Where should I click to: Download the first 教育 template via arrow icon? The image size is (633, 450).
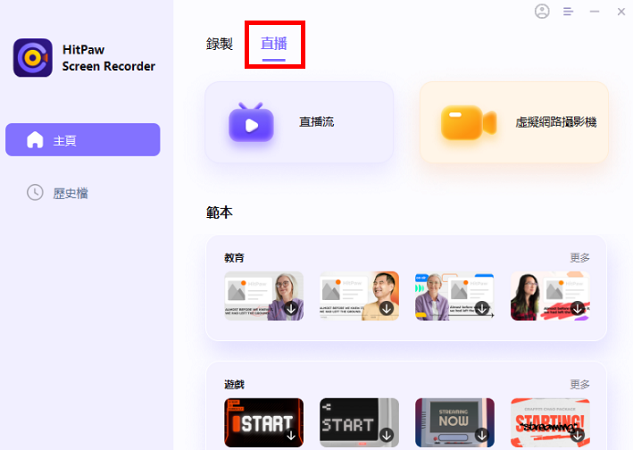[x=291, y=309]
